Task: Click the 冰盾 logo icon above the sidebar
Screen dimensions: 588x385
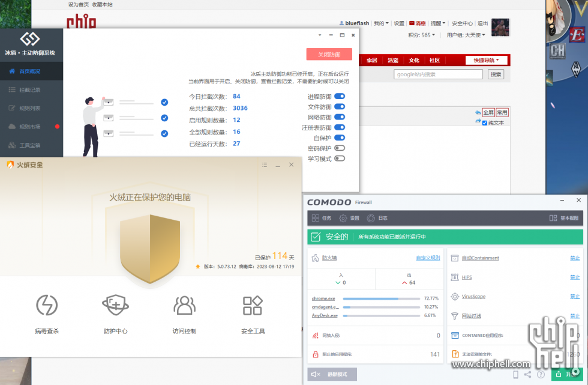Action: click(x=30, y=38)
